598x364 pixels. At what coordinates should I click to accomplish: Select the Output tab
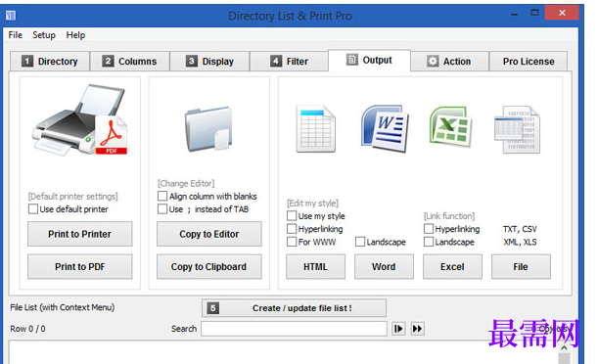tap(369, 61)
